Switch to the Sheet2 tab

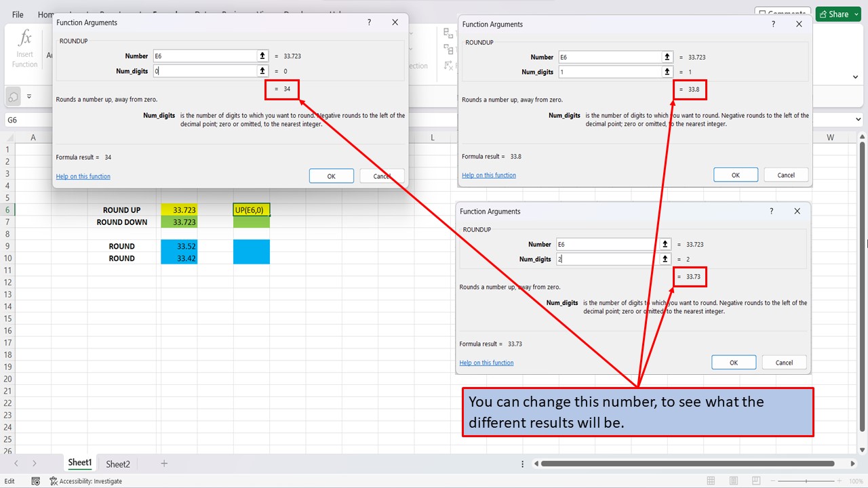(117, 464)
